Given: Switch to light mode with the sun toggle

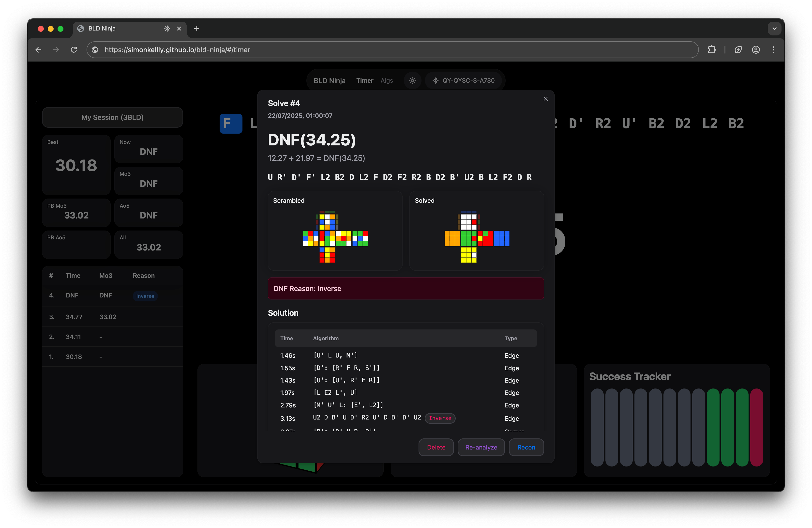Looking at the screenshot, I should point(412,80).
